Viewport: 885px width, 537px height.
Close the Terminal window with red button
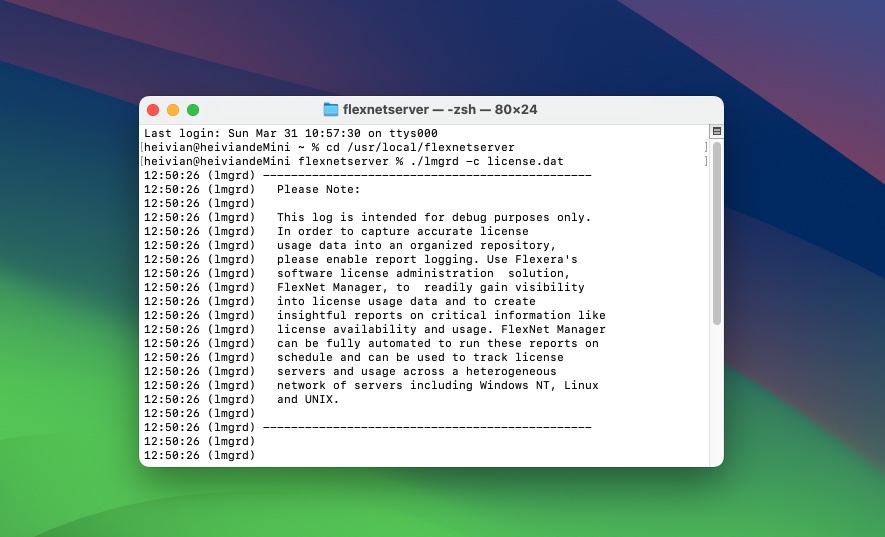(x=153, y=110)
